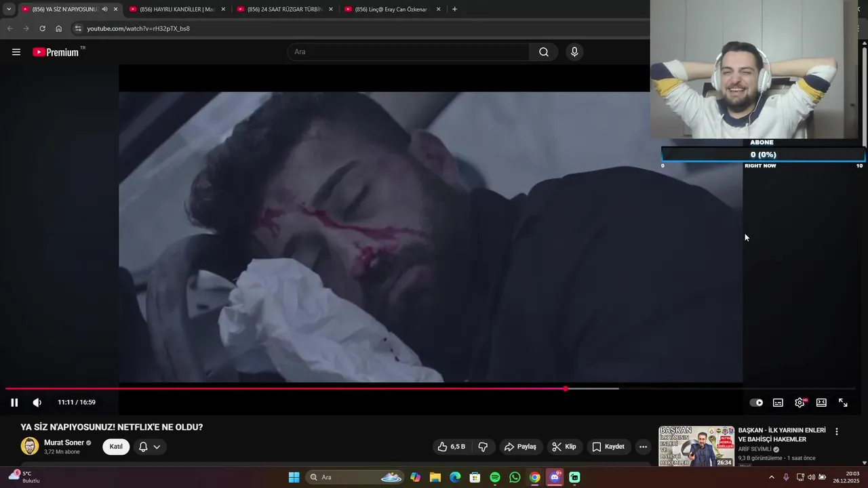Open BAŞKAN - İLK YARININ ENLERİ video title

point(782,434)
